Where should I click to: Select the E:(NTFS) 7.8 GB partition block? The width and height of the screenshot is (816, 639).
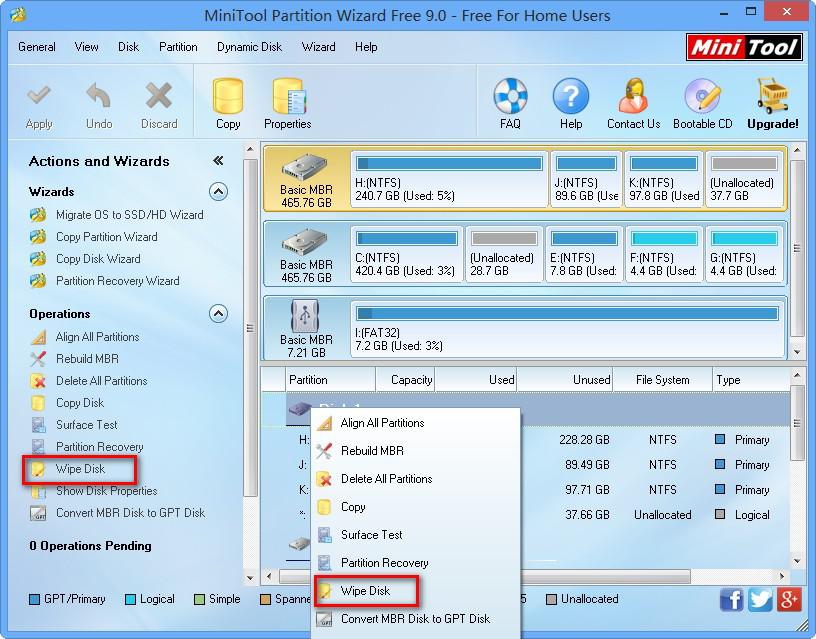(584, 254)
